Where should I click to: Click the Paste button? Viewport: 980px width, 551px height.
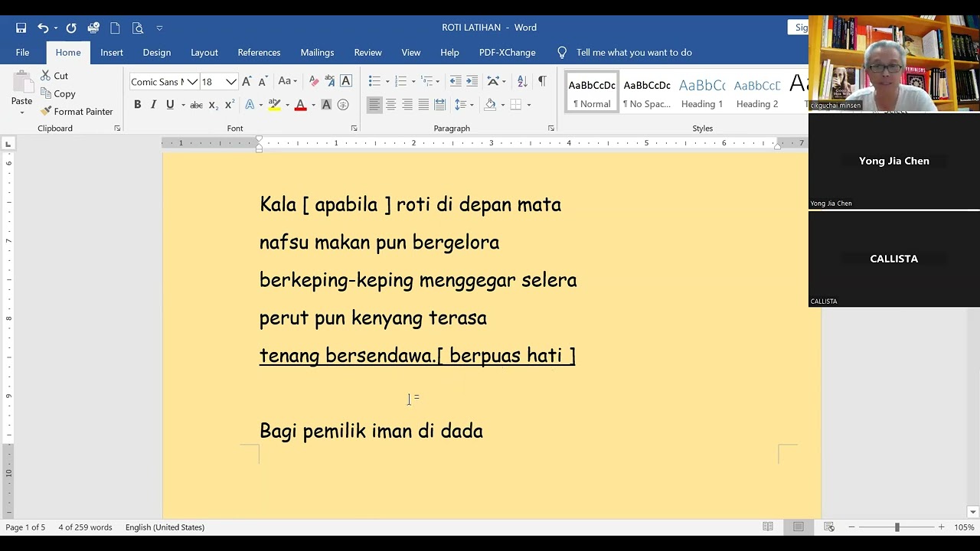[21, 92]
